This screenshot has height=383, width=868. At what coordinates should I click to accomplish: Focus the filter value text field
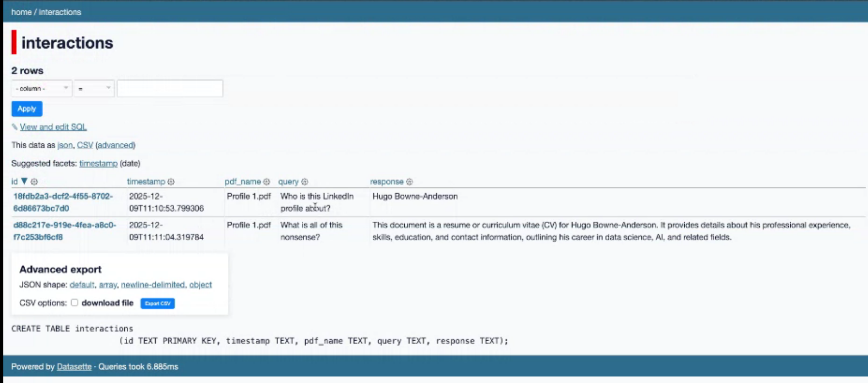point(170,89)
